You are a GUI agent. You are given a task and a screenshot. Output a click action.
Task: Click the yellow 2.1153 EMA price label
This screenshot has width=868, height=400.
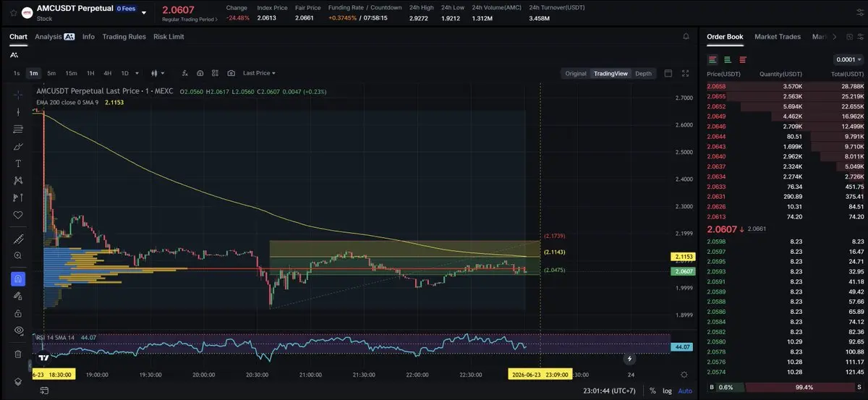tap(682, 257)
